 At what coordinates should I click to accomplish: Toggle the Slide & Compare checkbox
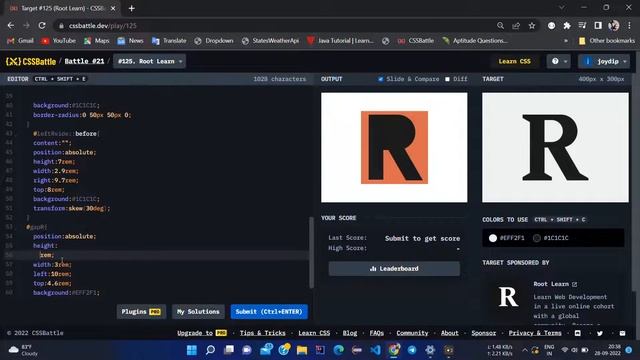tap(380, 79)
